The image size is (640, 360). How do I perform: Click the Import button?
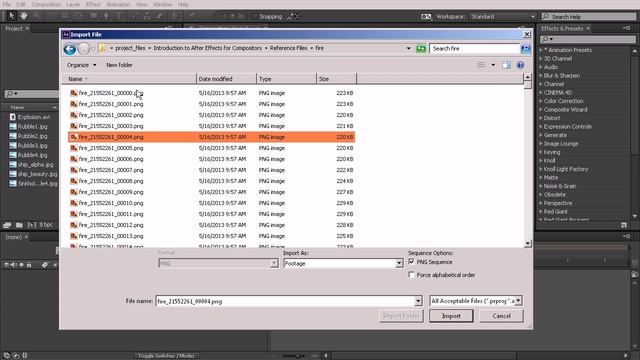[451, 316]
